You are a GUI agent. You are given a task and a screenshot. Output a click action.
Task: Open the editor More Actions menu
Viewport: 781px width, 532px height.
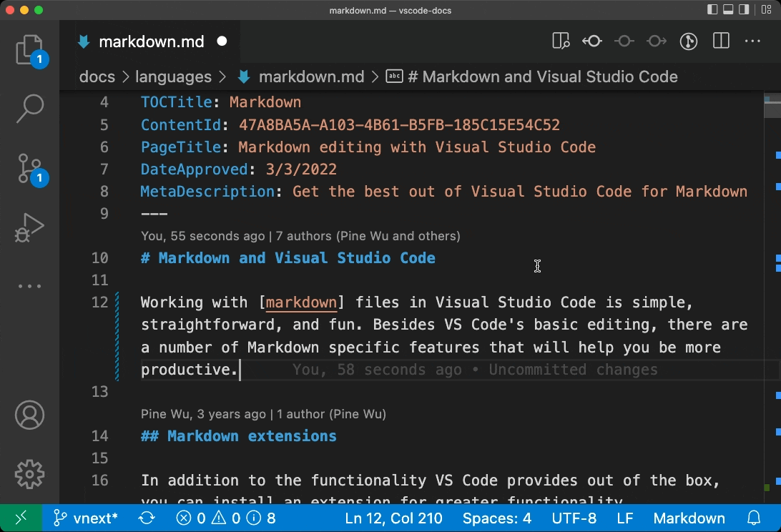tap(752, 41)
